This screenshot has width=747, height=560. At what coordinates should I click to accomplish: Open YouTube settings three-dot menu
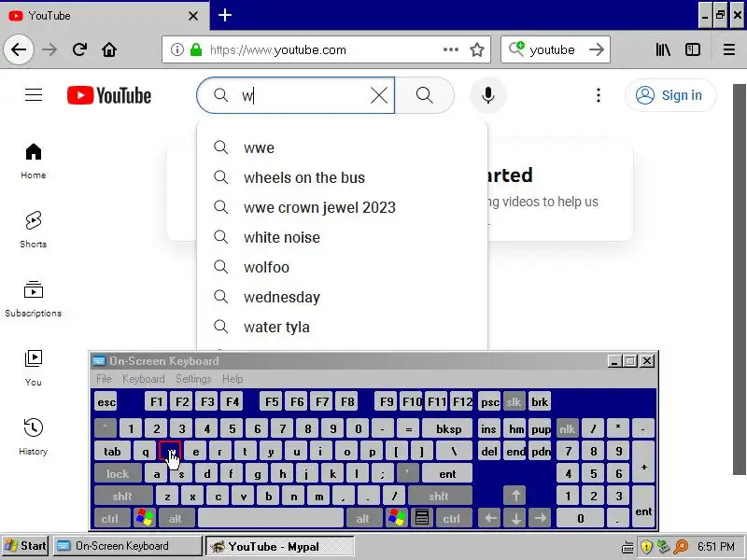point(599,95)
